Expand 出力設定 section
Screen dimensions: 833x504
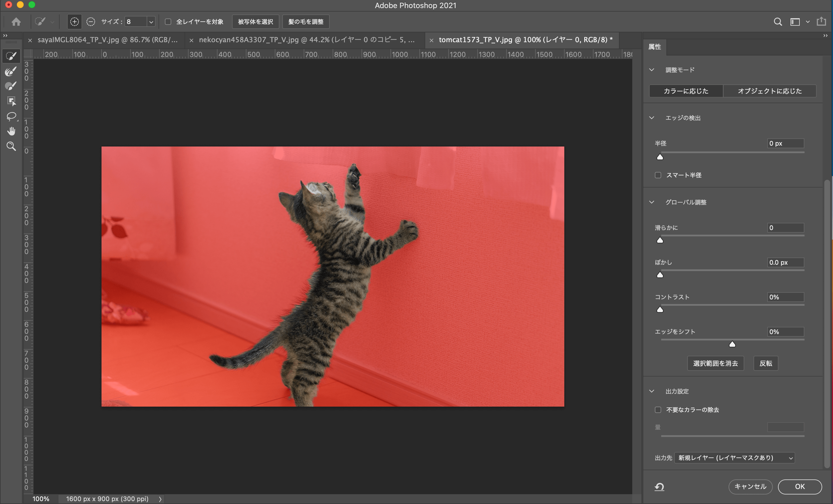652,390
